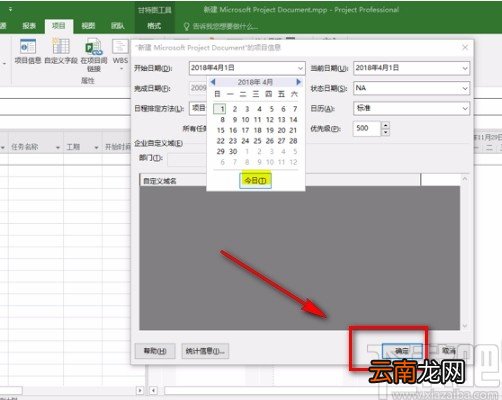Decrease the priority value spinner
502x400 pixels.
click(x=386, y=132)
